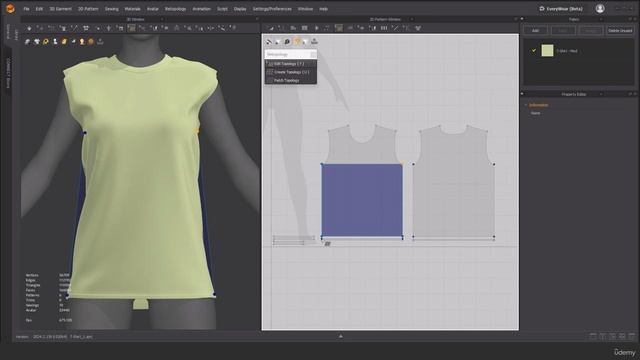
Task: Open EveryWear (Beta)
Action: (561, 9)
